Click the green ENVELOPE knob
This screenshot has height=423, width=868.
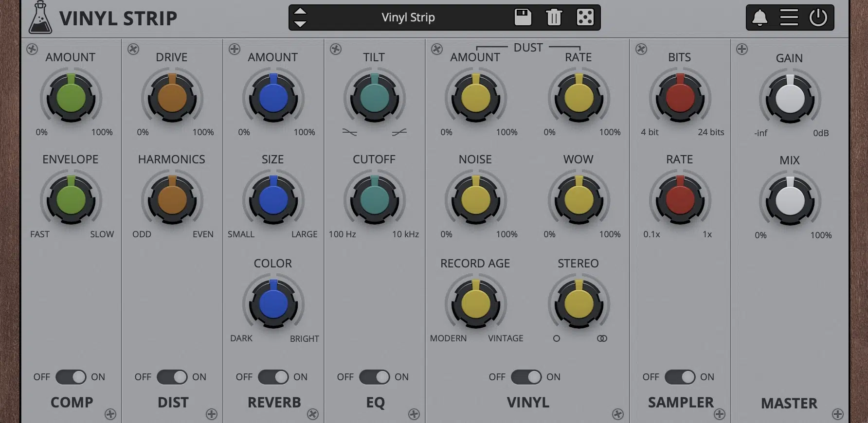coord(71,199)
